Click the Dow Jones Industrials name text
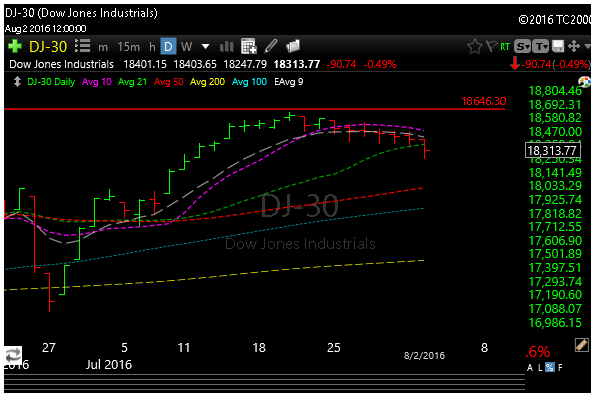Image resolution: width=591 pixels, height=393 pixels. point(61,64)
